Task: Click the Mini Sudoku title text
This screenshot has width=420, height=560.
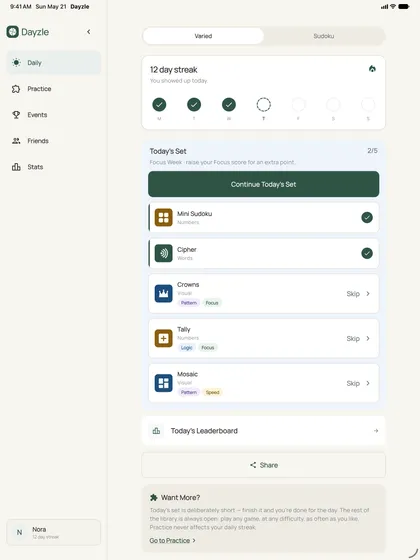Action: click(195, 214)
